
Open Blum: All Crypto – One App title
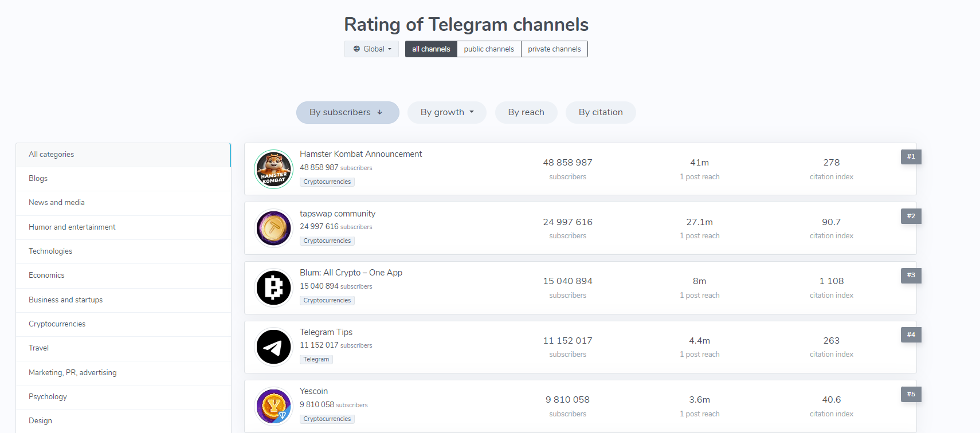coord(351,273)
